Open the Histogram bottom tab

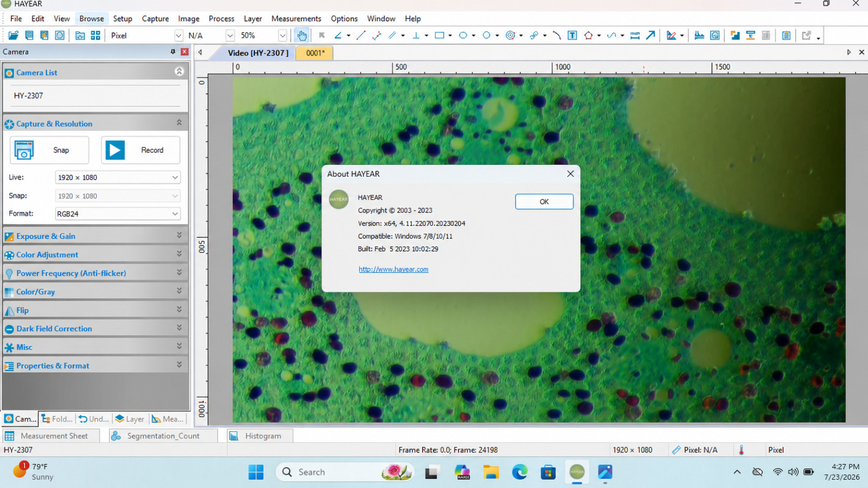[x=259, y=436]
